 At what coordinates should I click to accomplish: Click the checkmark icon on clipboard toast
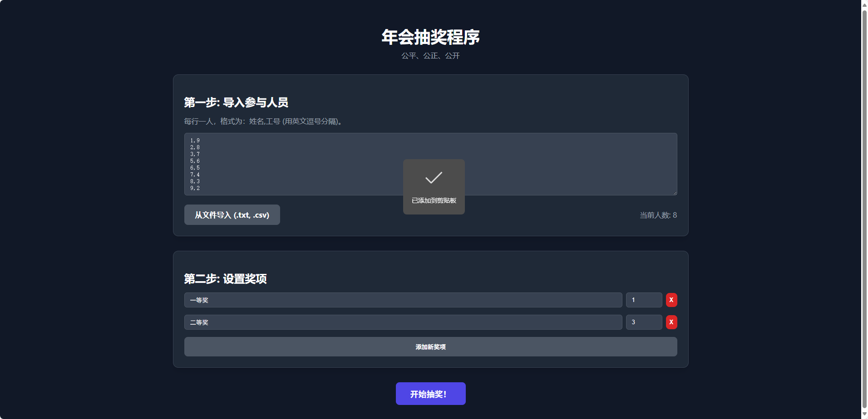tap(434, 178)
